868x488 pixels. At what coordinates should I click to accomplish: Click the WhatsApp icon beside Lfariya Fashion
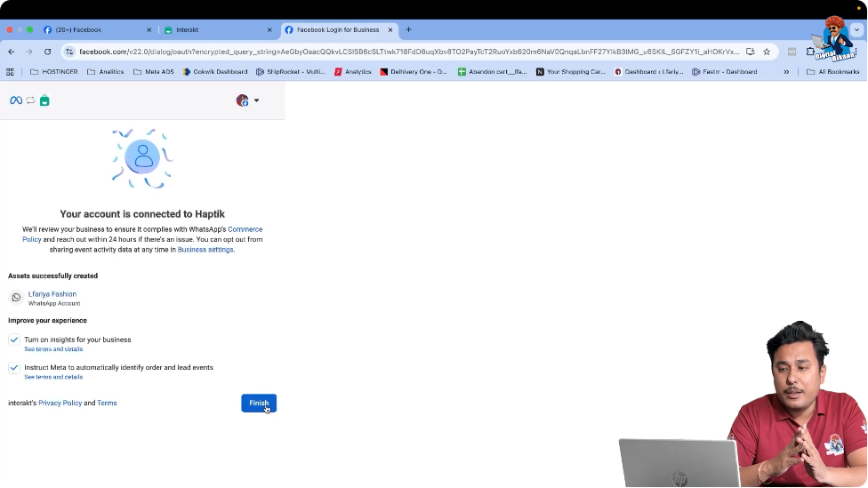(16, 298)
